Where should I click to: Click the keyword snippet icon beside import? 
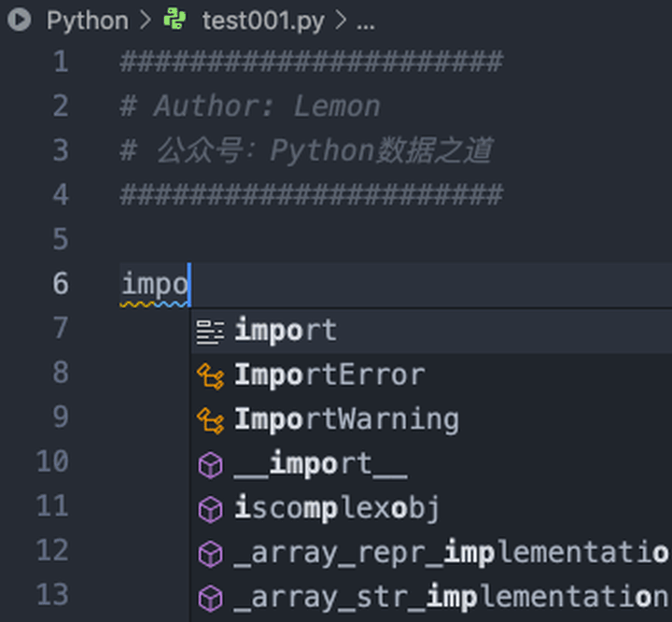tap(211, 331)
